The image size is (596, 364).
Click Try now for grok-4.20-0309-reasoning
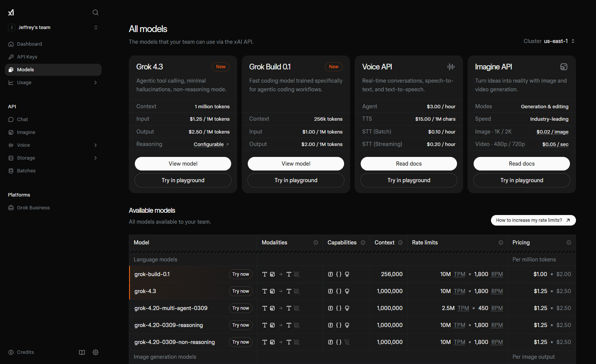tap(241, 325)
